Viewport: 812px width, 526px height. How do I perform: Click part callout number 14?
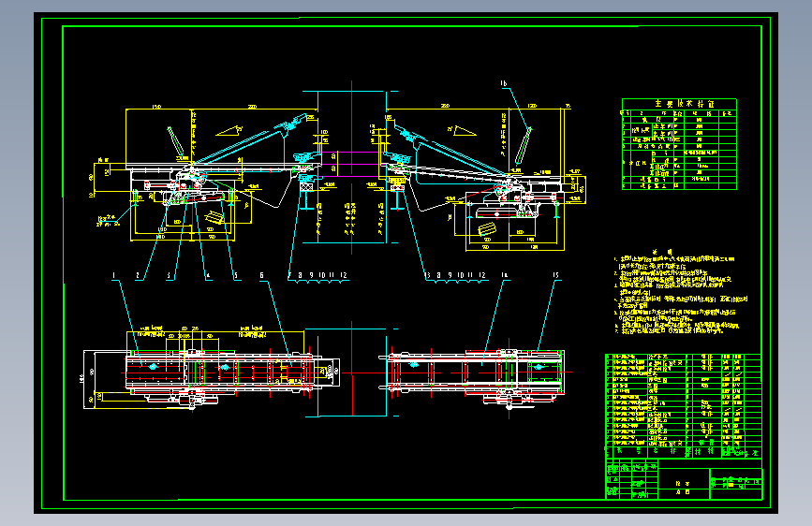(505, 275)
